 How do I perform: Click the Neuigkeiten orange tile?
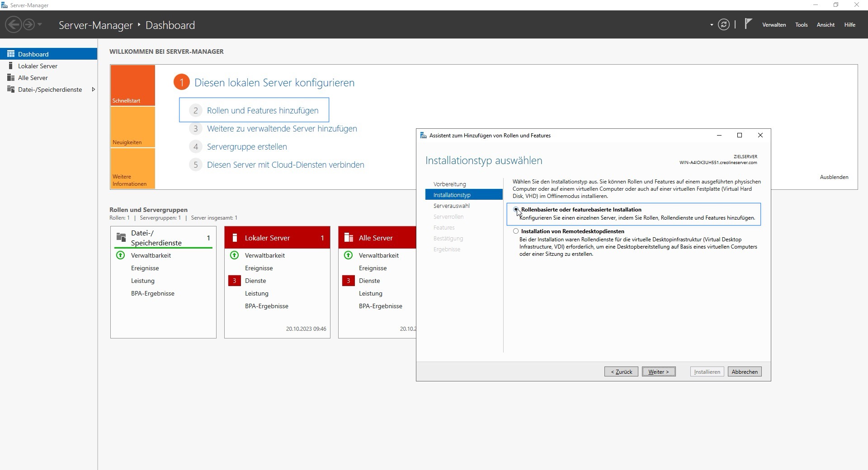tap(132, 127)
